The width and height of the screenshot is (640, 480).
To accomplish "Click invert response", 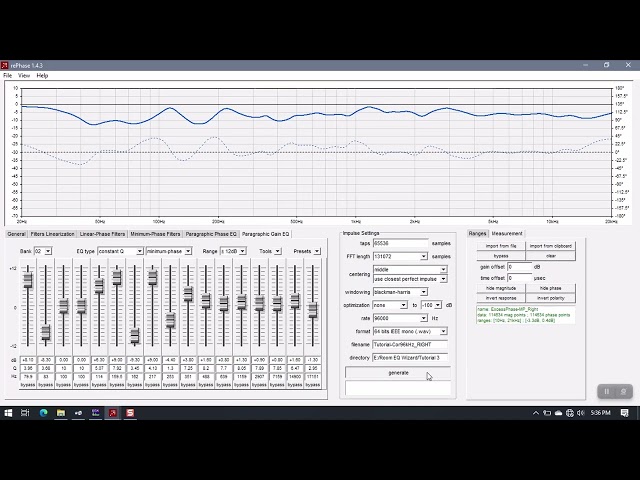I will point(501,298).
